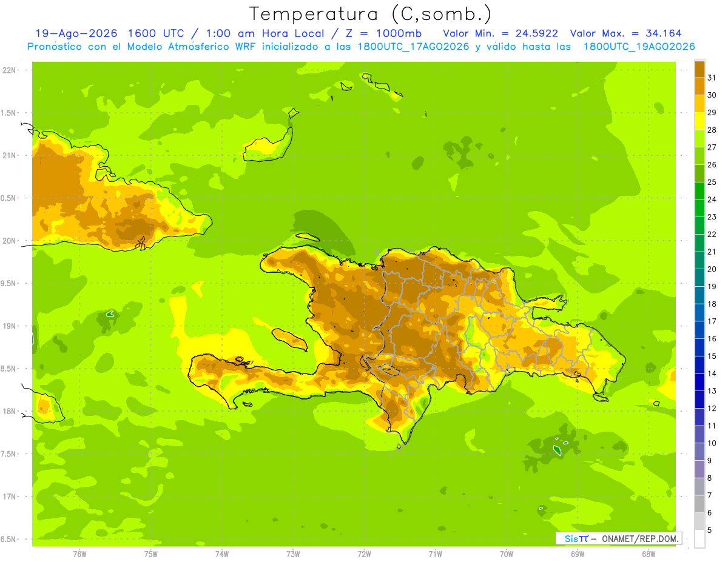The image size is (728, 562).
Task: Click the 69W longitude axis label
Action: coord(578,554)
